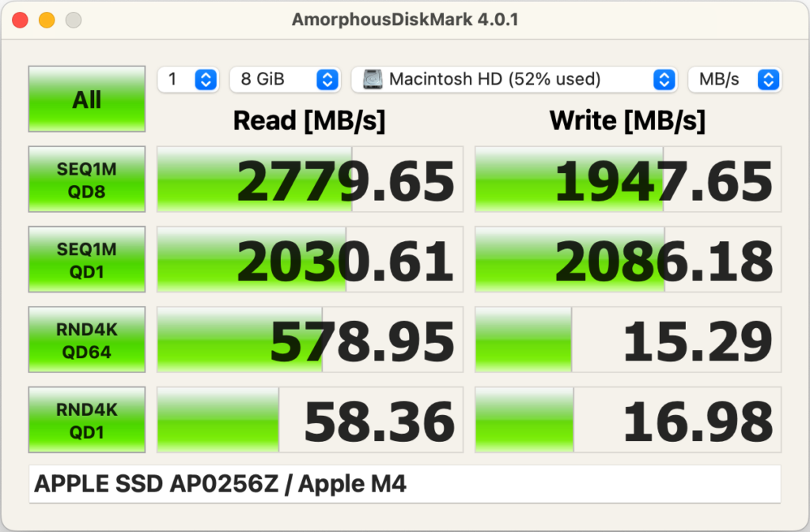Expand the 8 GiB test size dropdown
Image resolution: width=810 pixels, height=532 pixels.
285,79
